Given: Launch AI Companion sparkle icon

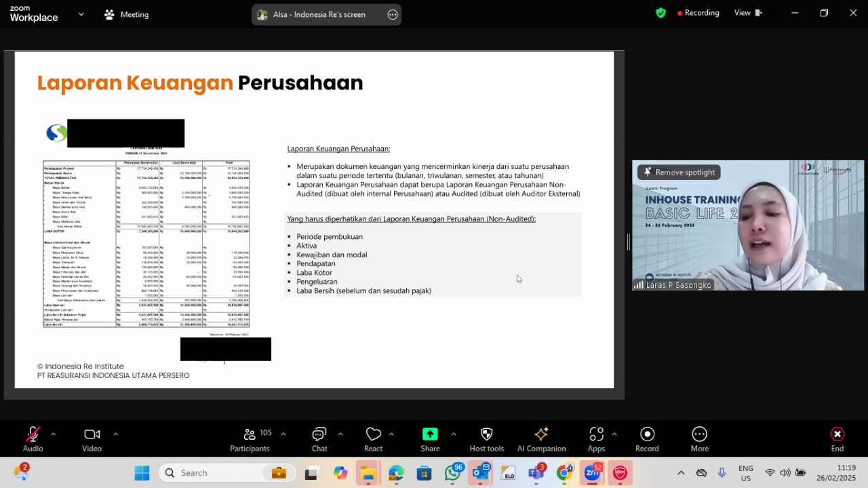Looking at the screenshot, I should [x=541, y=434].
